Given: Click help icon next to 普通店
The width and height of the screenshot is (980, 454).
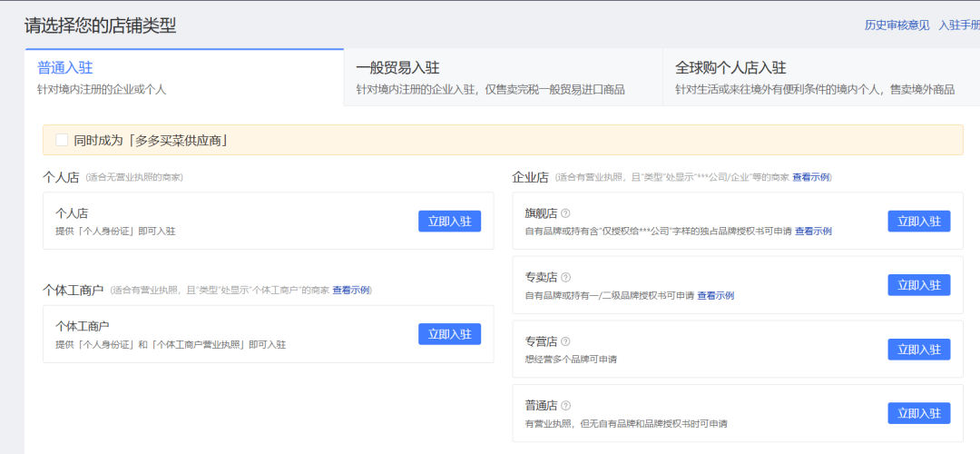Looking at the screenshot, I should pyautogui.click(x=565, y=406).
